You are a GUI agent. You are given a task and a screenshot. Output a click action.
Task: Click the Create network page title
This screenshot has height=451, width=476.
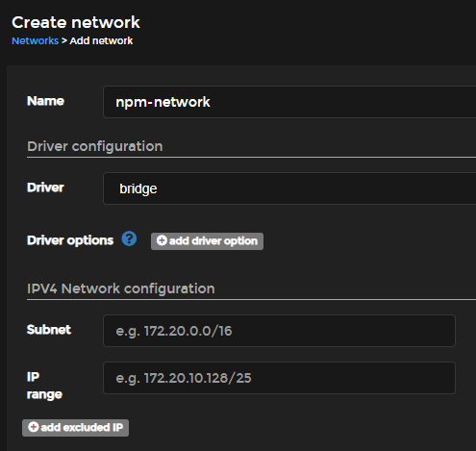pos(76,22)
